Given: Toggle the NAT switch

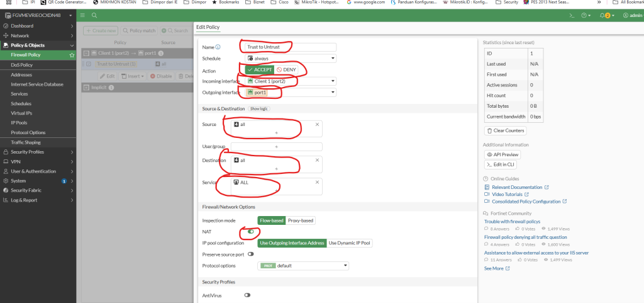Looking at the screenshot, I should click(x=251, y=232).
